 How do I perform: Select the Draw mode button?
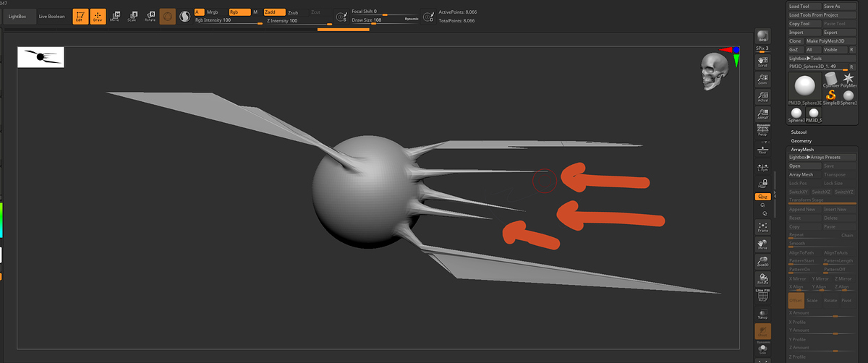98,15
